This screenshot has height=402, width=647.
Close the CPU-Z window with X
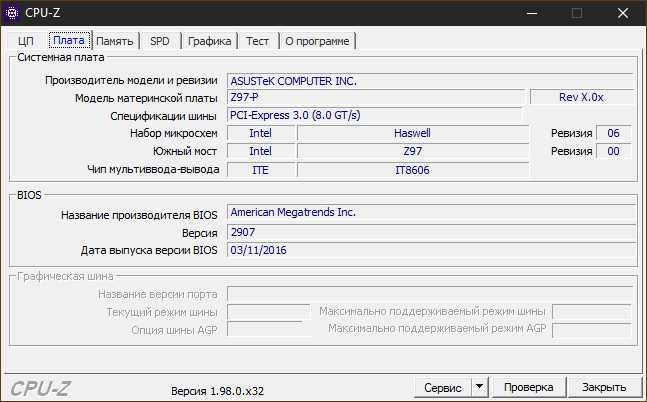[623, 13]
